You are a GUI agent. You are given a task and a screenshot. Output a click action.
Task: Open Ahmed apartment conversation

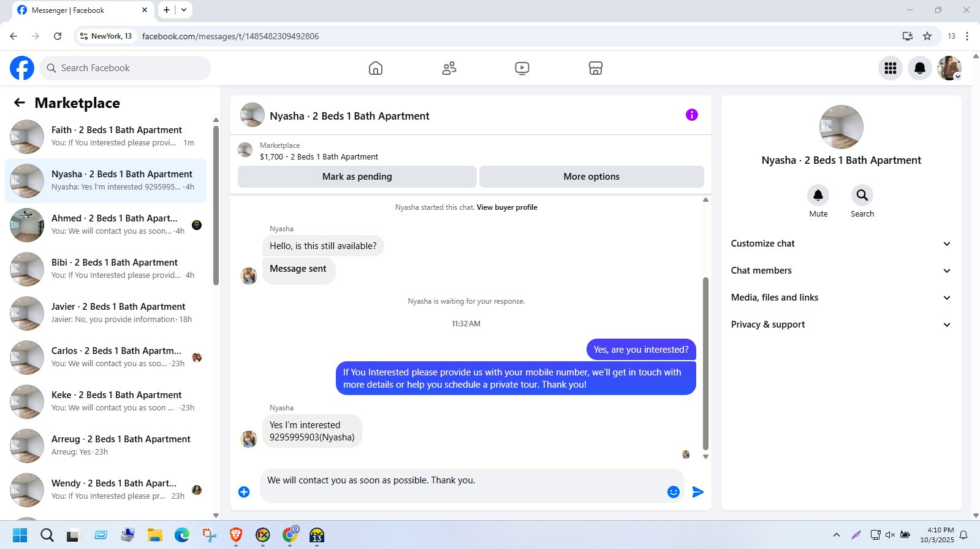point(105,225)
